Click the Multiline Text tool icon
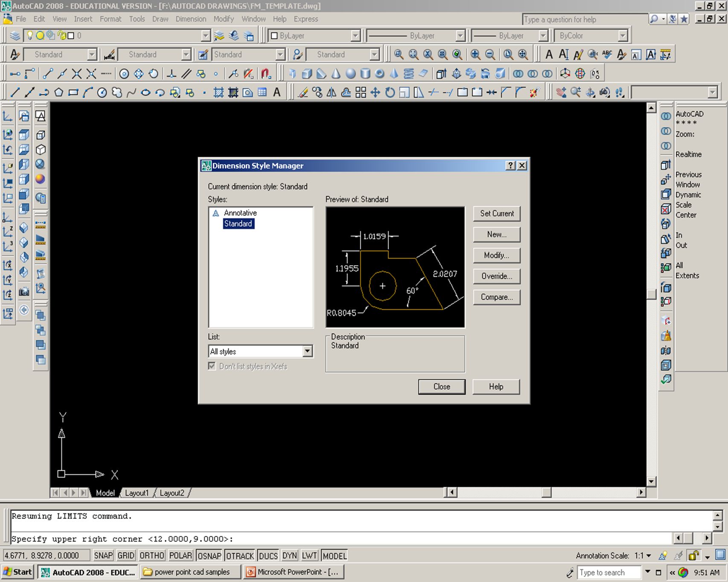The height and width of the screenshot is (582, 728). click(x=277, y=92)
